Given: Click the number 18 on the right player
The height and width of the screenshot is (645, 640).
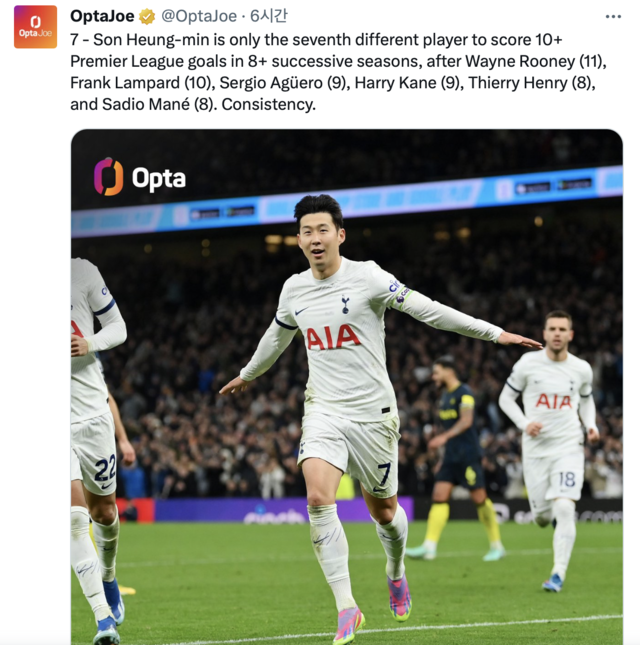Looking at the screenshot, I should click(x=567, y=479).
